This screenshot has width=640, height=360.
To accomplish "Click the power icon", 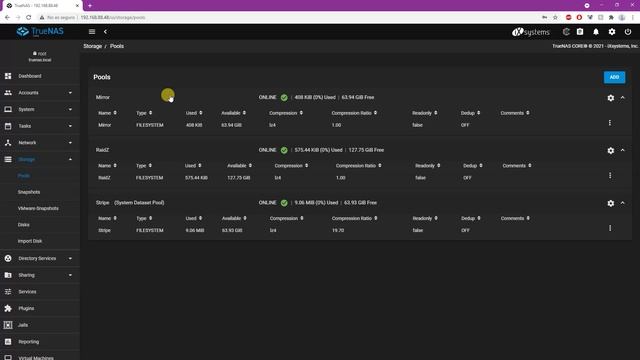I will (628, 31).
